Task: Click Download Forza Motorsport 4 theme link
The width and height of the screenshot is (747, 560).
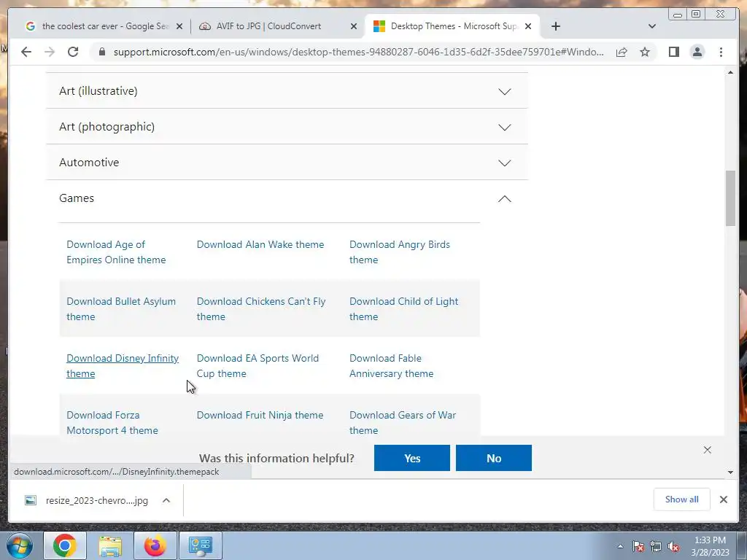Action: click(x=112, y=422)
